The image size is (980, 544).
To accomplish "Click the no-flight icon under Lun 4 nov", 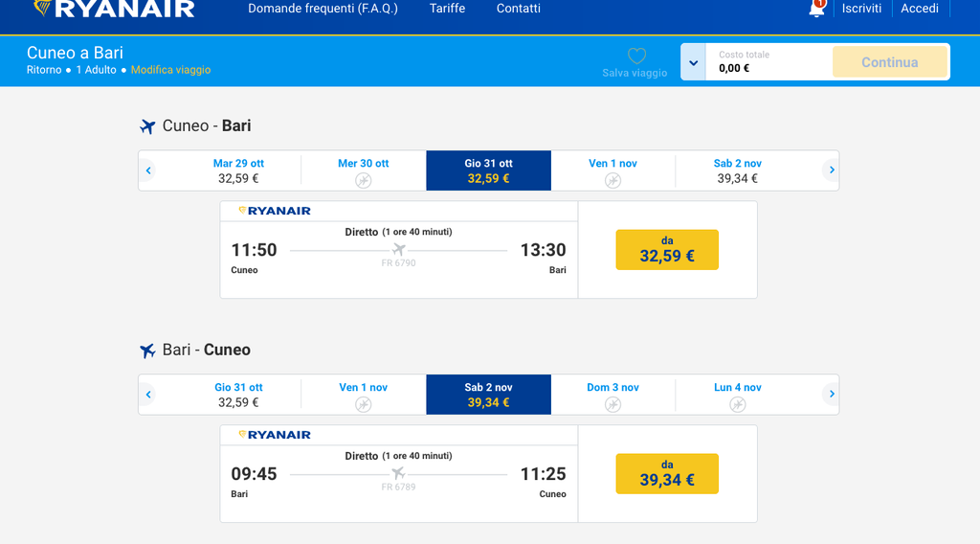I will point(737,404).
